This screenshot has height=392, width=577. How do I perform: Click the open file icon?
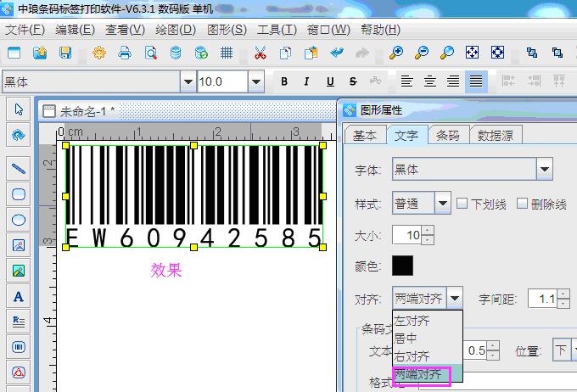pos(40,53)
